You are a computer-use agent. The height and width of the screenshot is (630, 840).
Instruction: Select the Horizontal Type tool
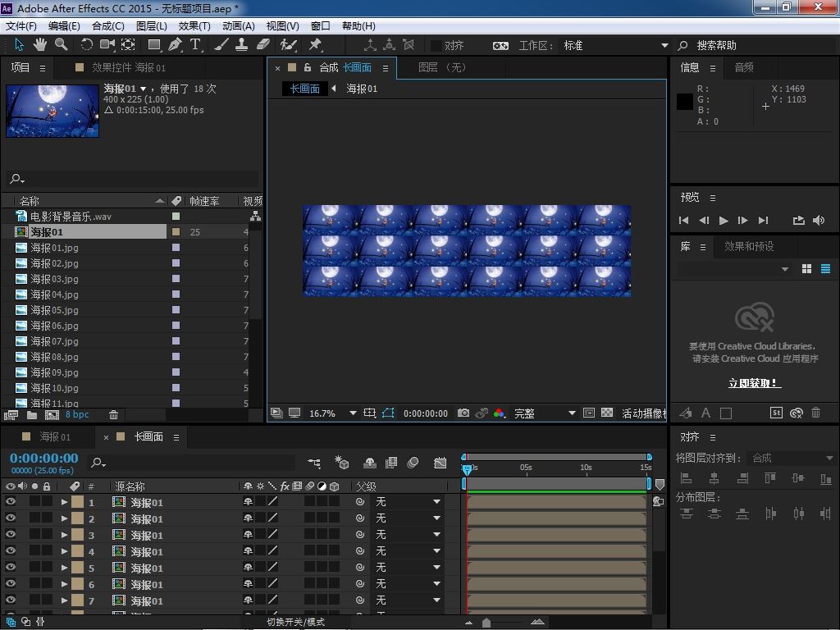click(196, 45)
